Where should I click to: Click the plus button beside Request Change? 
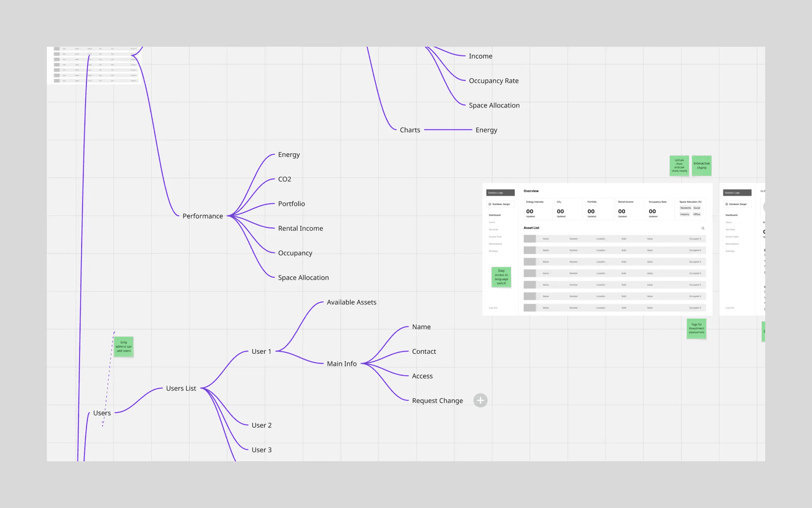coord(480,401)
